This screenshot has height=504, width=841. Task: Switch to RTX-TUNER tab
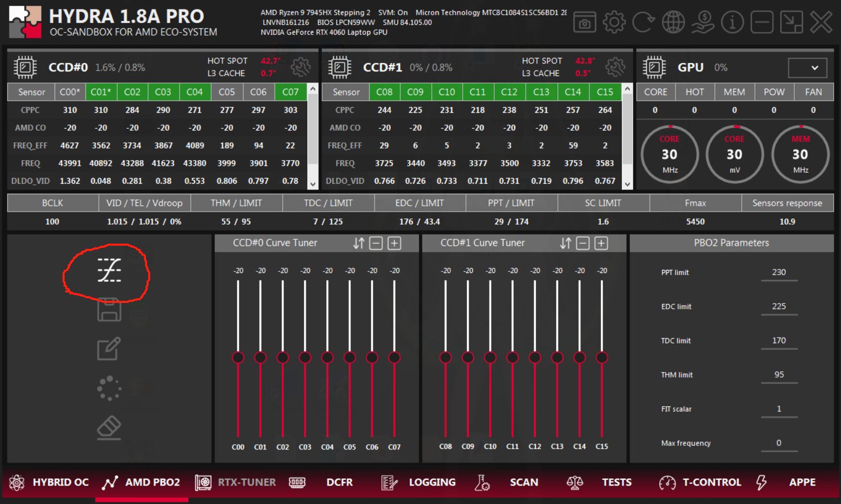(x=235, y=482)
